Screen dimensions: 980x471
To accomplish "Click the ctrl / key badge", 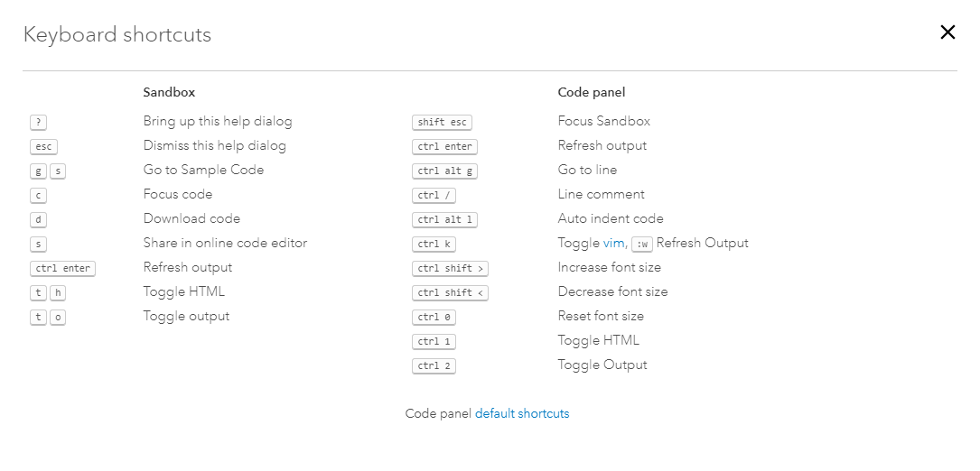I will [434, 195].
